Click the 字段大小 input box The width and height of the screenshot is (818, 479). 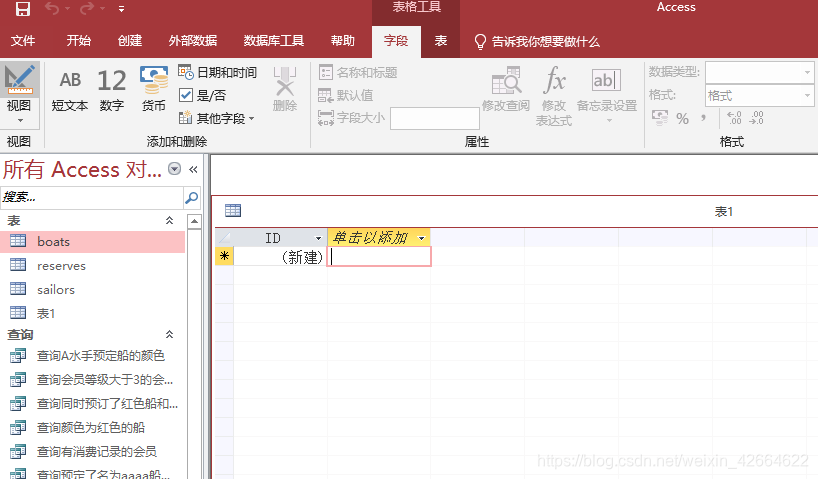click(435, 118)
